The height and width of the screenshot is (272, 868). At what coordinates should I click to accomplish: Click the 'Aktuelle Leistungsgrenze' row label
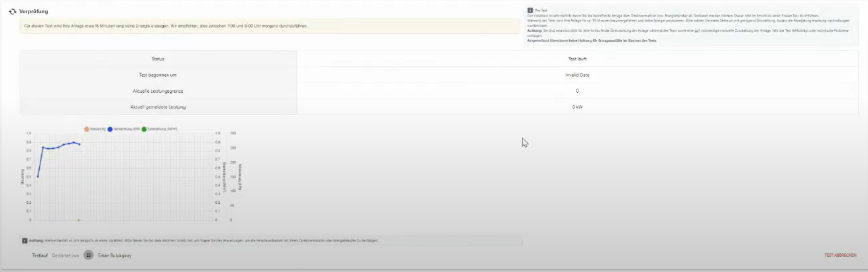pos(158,91)
